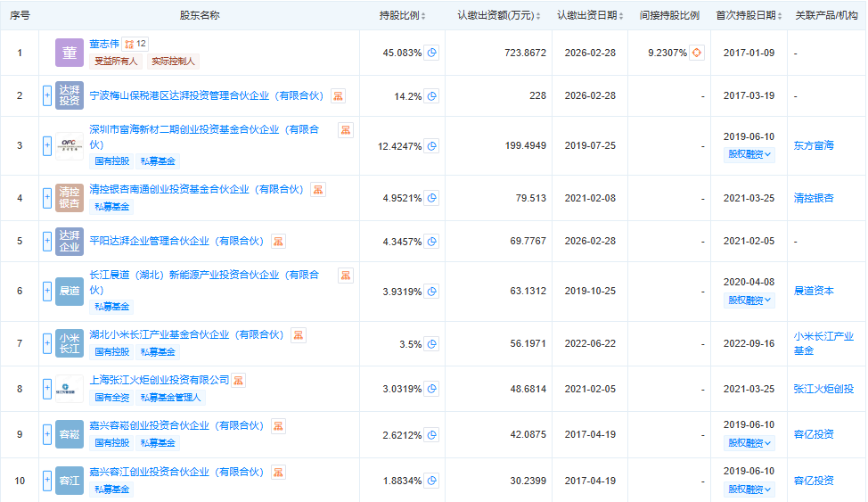Click equity structure icon next to 宁波梅山保税港区达湃投资
Screen dimensions: 868x502
[x=338, y=96]
